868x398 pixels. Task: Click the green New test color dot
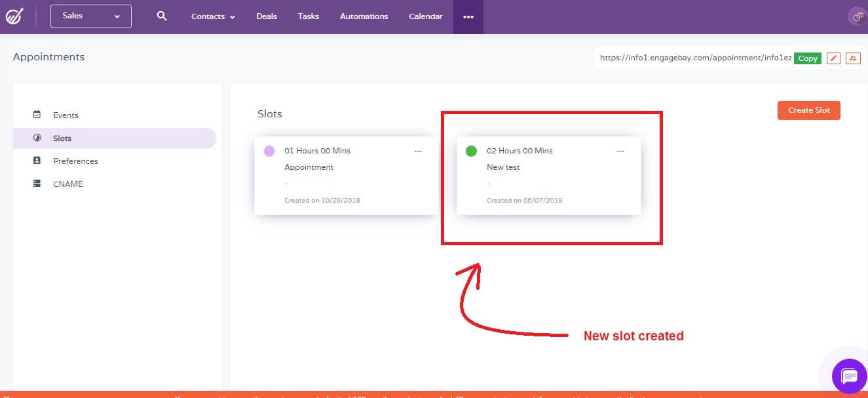(471, 151)
